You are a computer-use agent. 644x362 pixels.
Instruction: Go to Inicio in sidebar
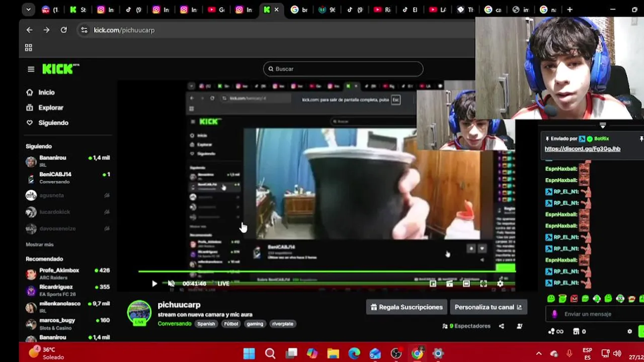[x=40, y=93]
